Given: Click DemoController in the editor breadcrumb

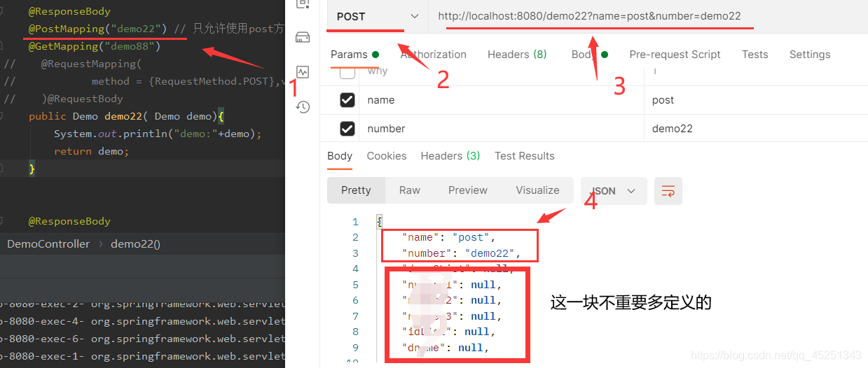Looking at the screenshot, I should coord(48,244).
